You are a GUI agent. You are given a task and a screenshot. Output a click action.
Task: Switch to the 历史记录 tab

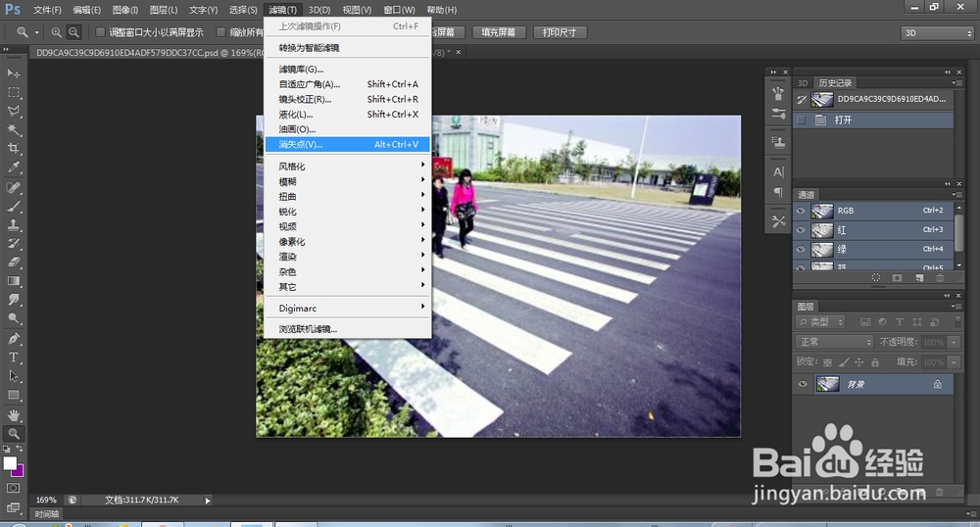click(x=835, y=83)
